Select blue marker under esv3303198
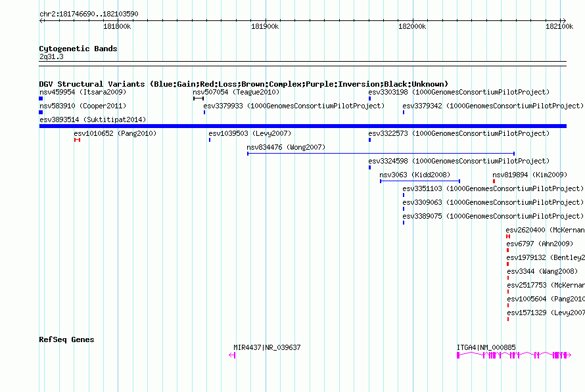 tap(369, 98)
